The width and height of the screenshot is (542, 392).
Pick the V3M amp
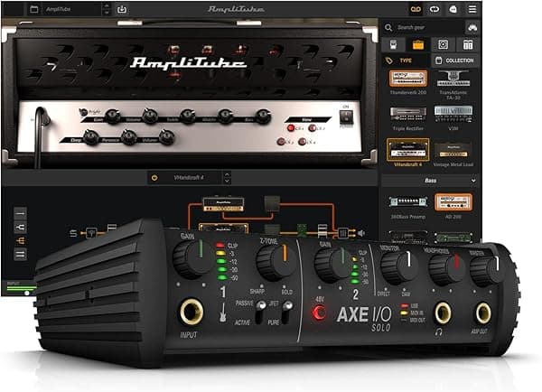click(453, 114)
